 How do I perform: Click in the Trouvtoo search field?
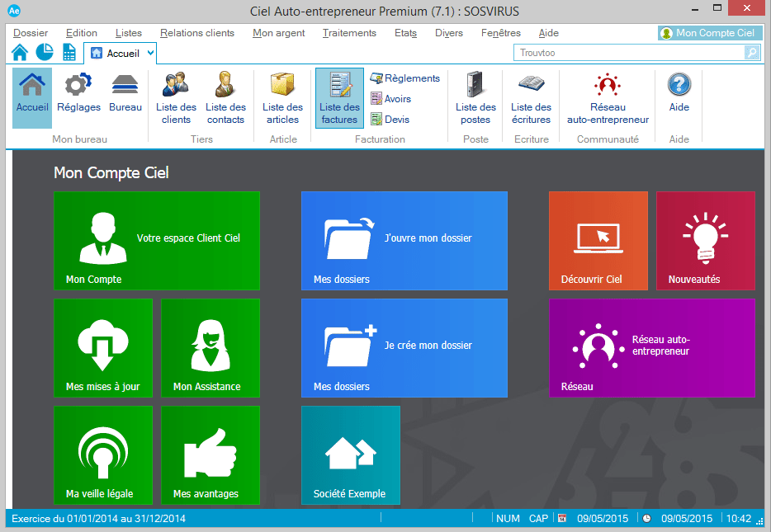(627, 53)
